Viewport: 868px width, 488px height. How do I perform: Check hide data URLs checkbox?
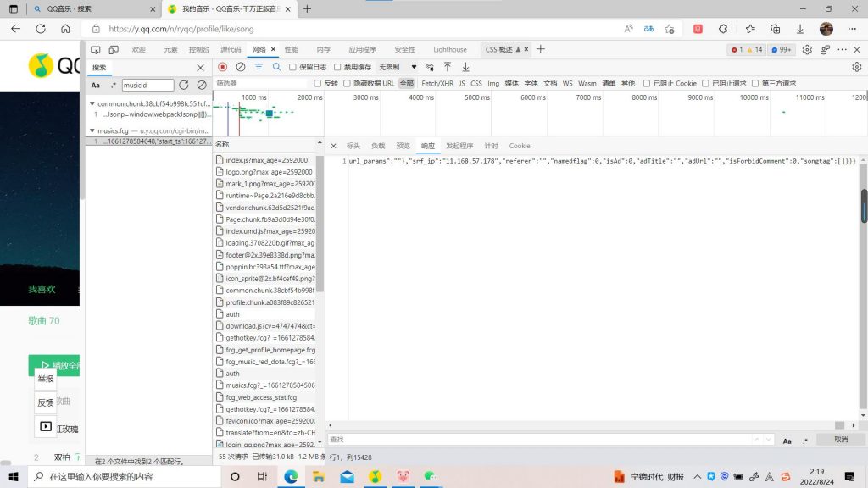(347, 84)
